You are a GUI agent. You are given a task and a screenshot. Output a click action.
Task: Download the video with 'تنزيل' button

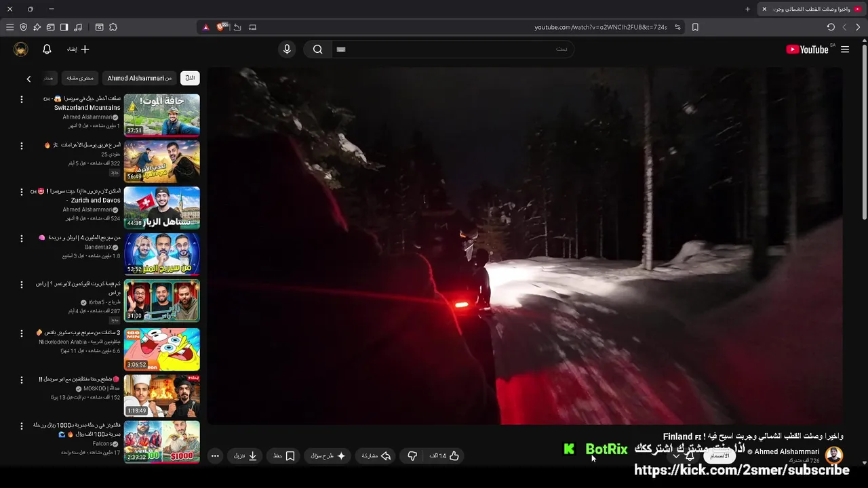(x=245, y=456)
